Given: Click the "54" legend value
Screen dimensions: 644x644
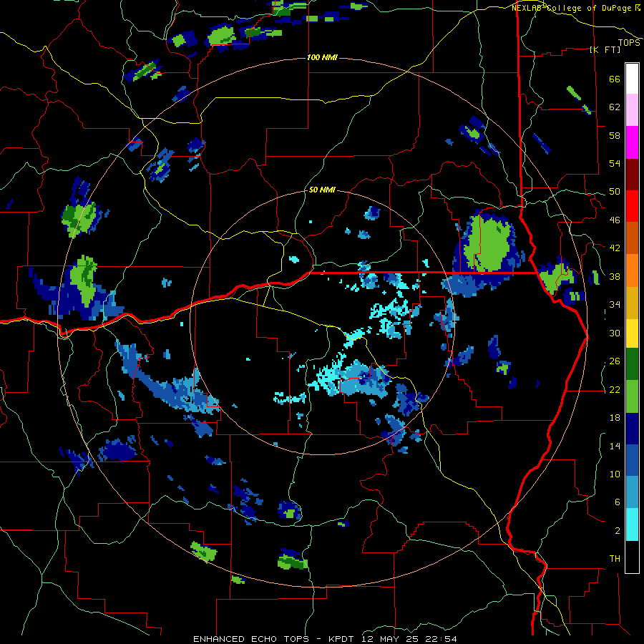Looking at the screenshot, I should 615,163.
